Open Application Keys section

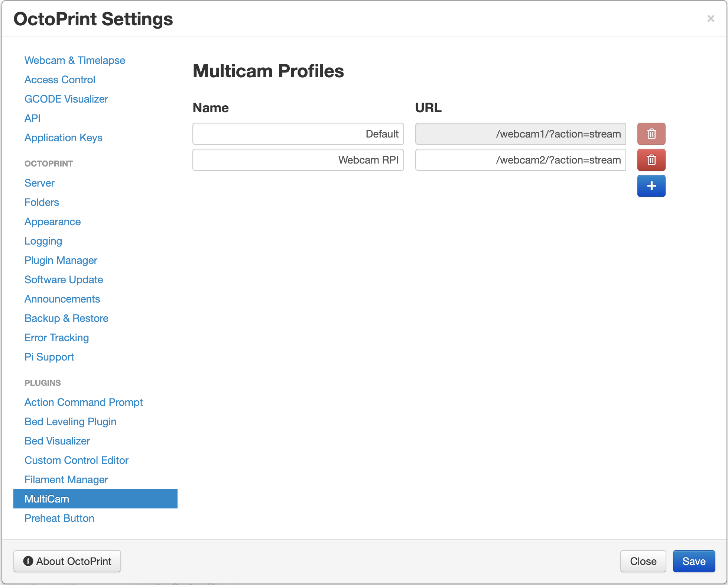click(63, 138)
